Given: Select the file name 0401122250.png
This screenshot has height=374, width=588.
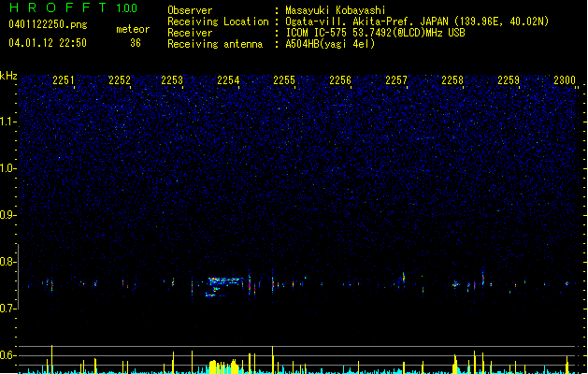Looking at the screenshot, I should pyautogui.click(x=48, y=24).
